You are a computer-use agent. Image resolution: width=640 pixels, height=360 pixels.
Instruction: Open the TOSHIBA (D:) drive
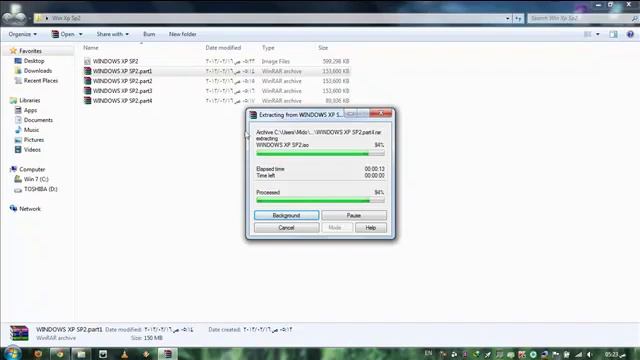[x=40, y=189]
